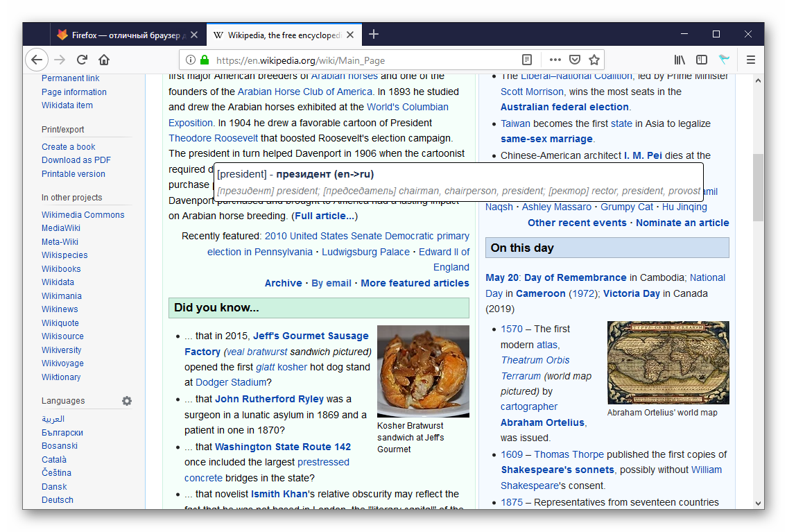
Task: Toggle the Firefox sidebar panel
Action: (702, 60)
